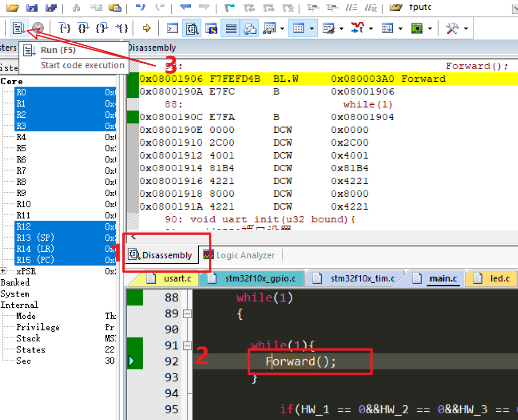
Task: Switch to the Logic Analyzer tab
Action: 240,255
